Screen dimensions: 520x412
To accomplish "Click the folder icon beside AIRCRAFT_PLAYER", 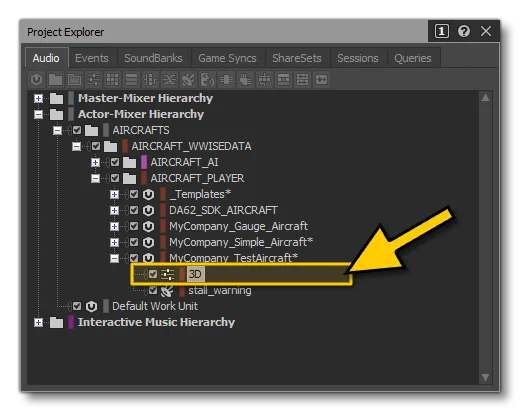I will [129, 179].
